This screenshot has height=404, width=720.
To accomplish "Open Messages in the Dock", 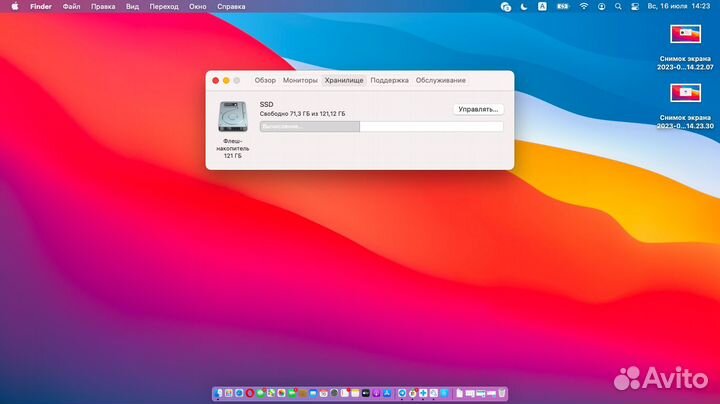I will [x=261, y=393].
